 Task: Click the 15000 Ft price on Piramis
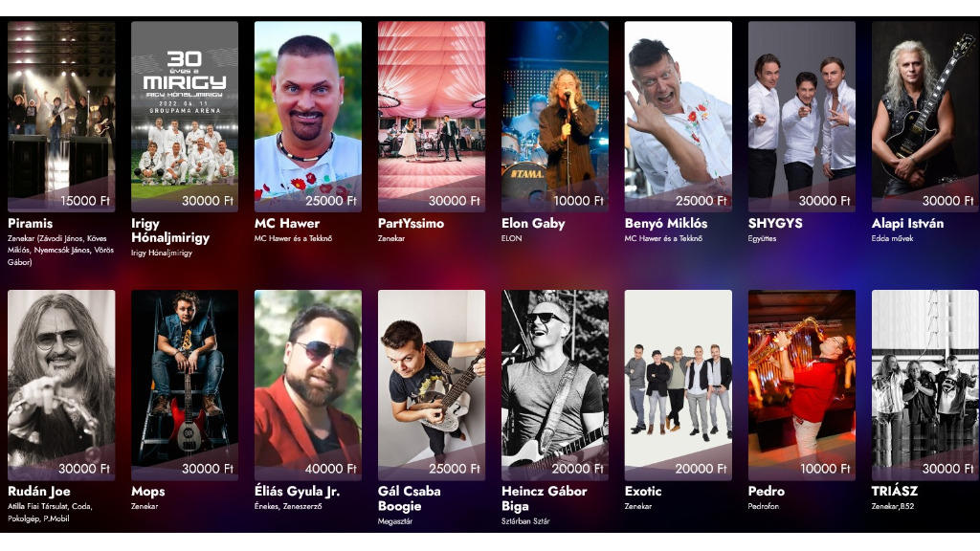(x=85, y=201)
